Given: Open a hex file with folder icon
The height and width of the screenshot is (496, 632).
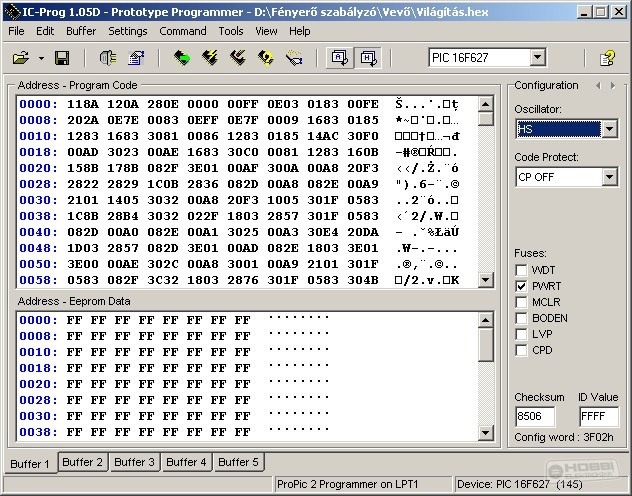Looking at the screenshot, I should [x=21, y=58].
